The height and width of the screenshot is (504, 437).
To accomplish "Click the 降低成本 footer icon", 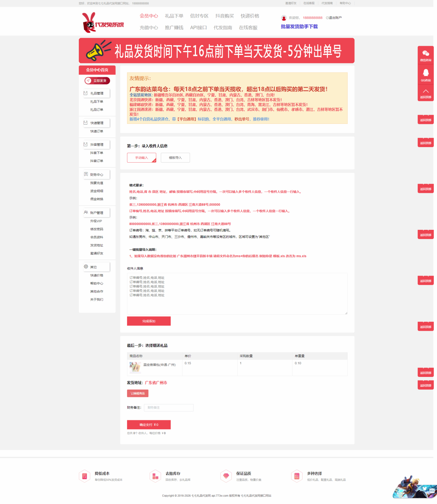I will pos(84,476).
